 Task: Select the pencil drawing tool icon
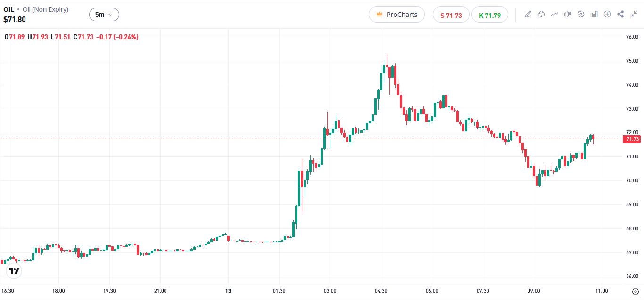pos(528,14)
